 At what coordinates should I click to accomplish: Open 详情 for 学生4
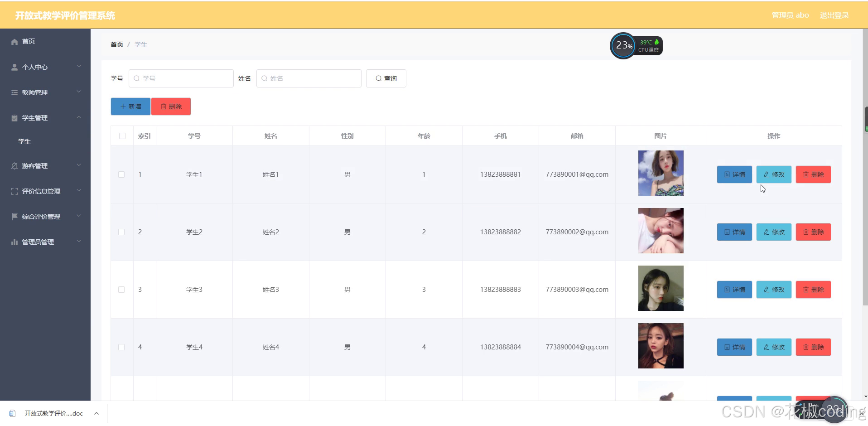point(734,347)
